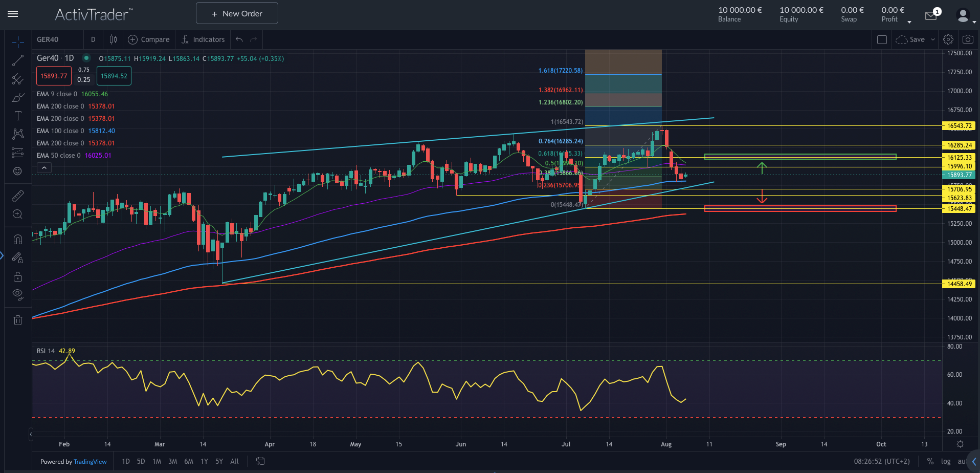Viewport: 980px width, 473px height.
Task: Click the New Order button
Action: tap(236, 13)
